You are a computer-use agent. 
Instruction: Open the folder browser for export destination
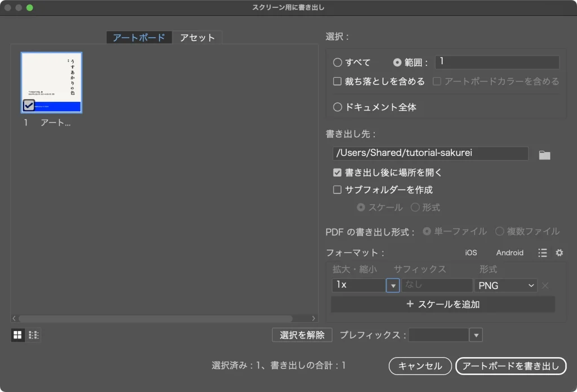click(544, 155)
